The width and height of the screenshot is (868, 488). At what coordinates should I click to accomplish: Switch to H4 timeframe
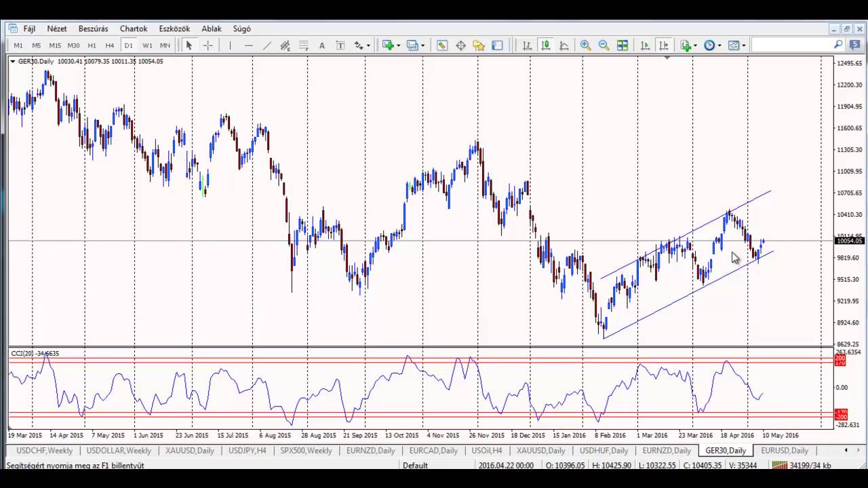(x=110, y=45)
